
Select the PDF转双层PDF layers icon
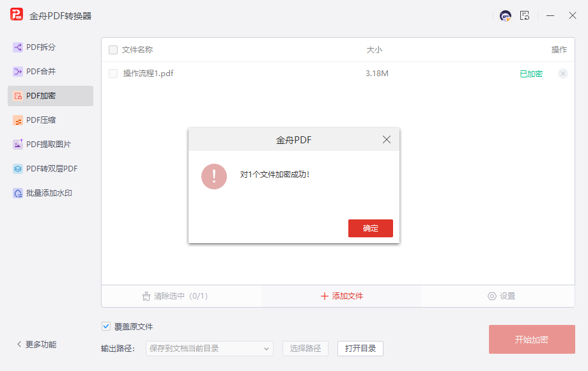tap(18, 169)
